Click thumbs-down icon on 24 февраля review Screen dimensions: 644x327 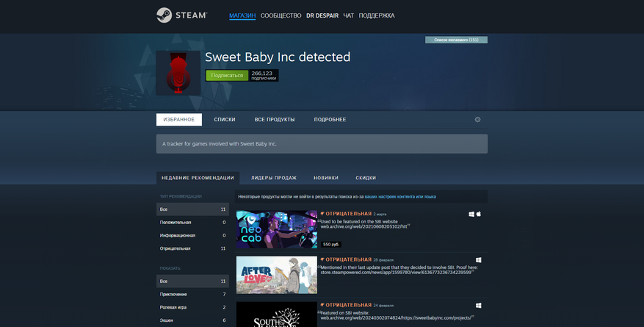pos(322,305)
